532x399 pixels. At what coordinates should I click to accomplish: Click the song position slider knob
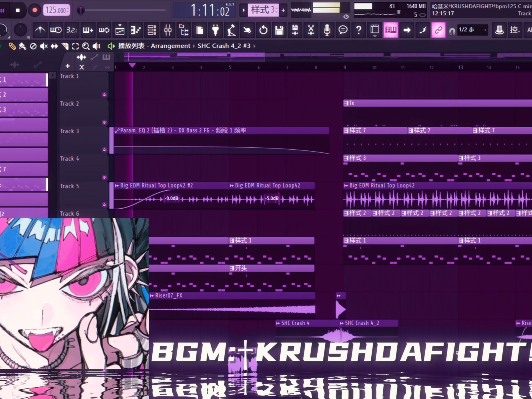pos(81,10)
